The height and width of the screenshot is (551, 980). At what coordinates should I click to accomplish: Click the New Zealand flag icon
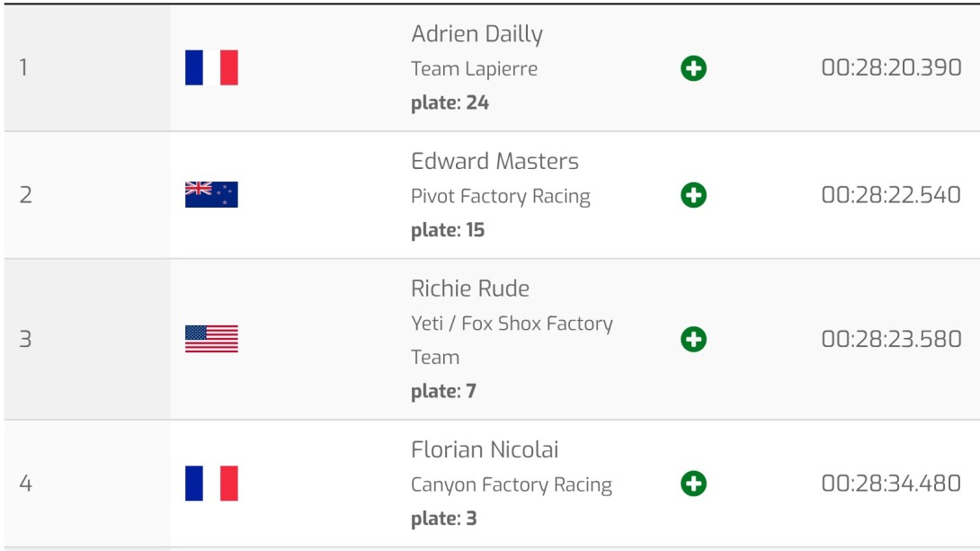tap(211, 194)
